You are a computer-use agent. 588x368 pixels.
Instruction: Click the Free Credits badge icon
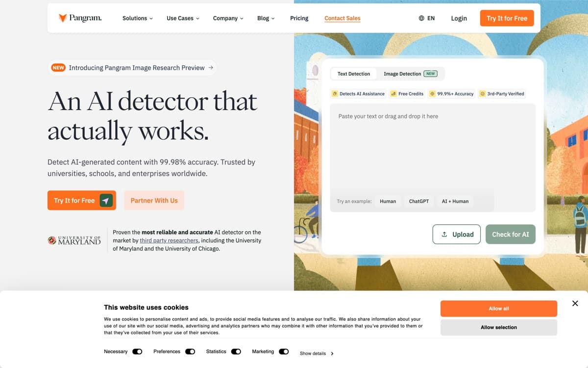tap(393, 94)
